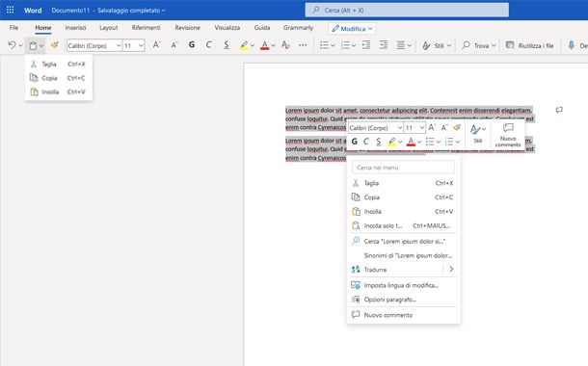
Task: Choose Nuovo commento in context menu
Action: (403, 315)
